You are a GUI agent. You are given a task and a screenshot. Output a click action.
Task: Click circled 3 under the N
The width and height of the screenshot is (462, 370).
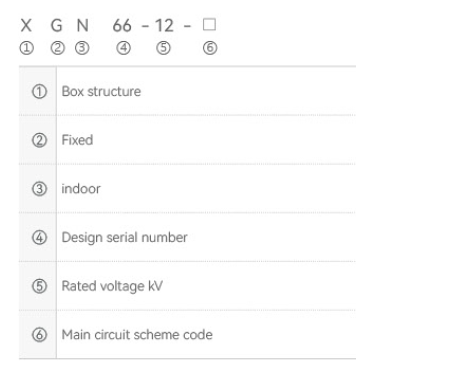tap(82, 48)
